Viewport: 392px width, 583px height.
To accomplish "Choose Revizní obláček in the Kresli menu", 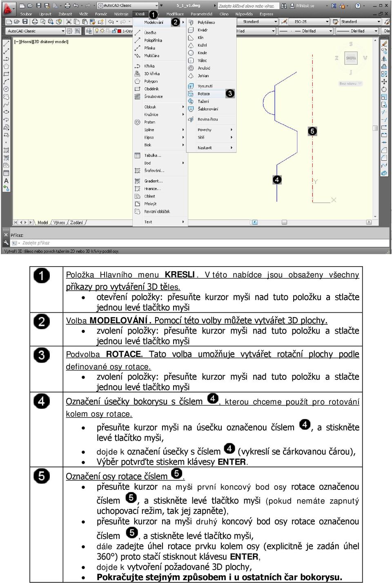I will [x=160, y=211].
